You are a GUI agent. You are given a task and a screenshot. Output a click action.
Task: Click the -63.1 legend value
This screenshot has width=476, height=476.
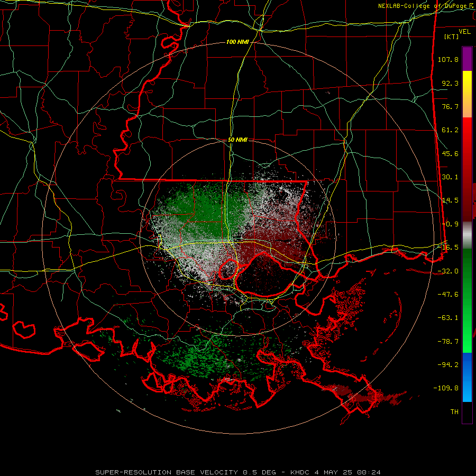[x=448, y=318]
